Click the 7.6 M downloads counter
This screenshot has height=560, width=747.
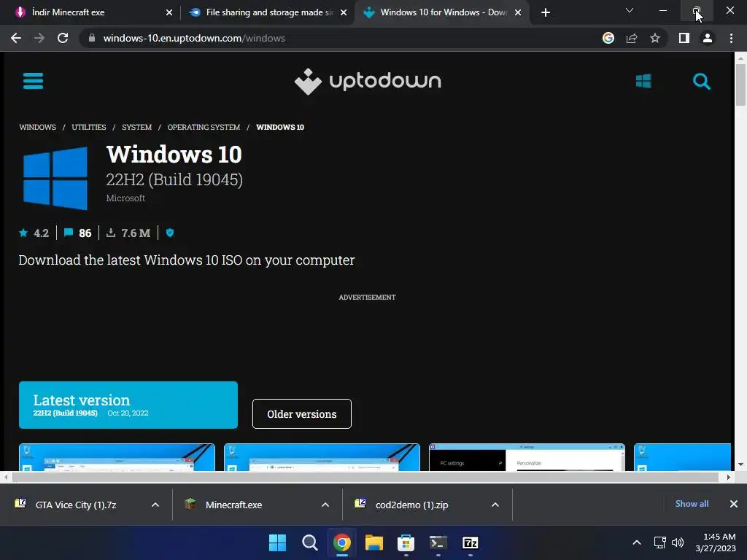pyautogui.click(x=128, y=233)
